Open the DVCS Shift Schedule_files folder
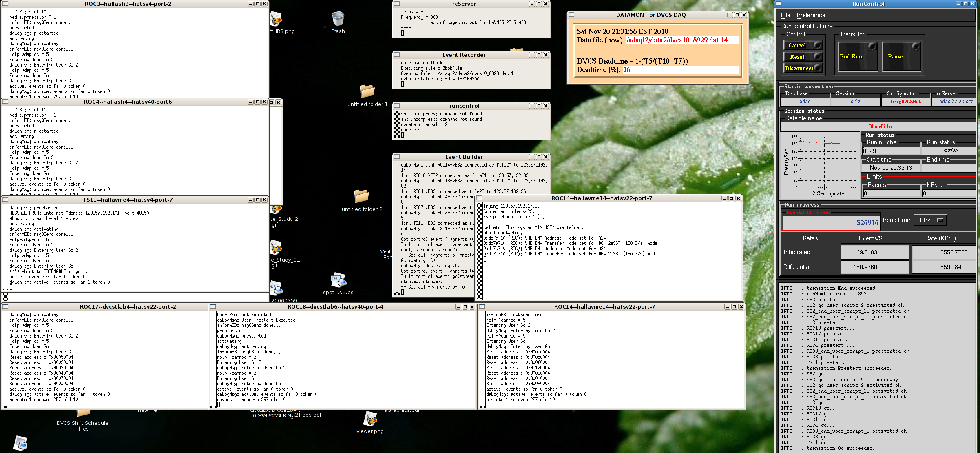 tap(83, 419)
